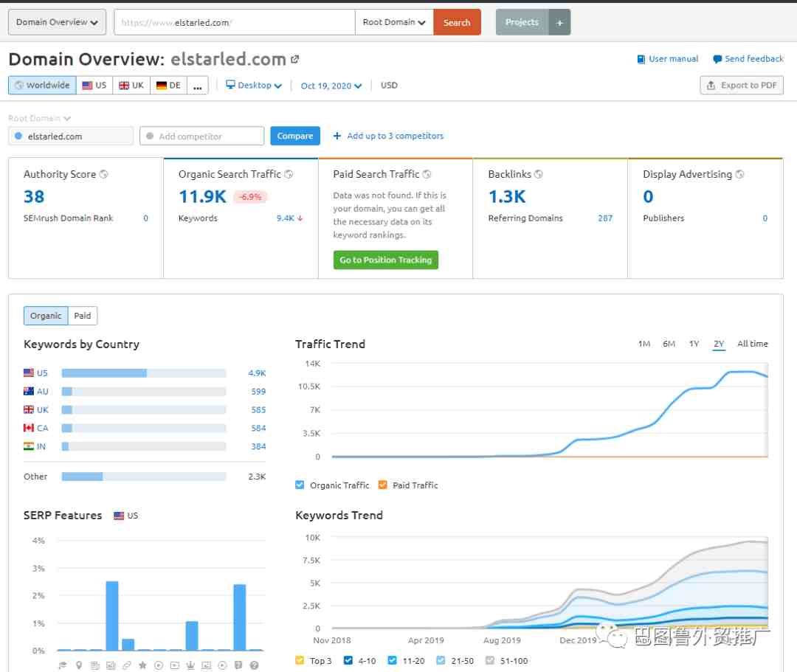Click the down arrow next to 9.4K keywords
This screenshot has width=797, height=672.
[300, 218]
